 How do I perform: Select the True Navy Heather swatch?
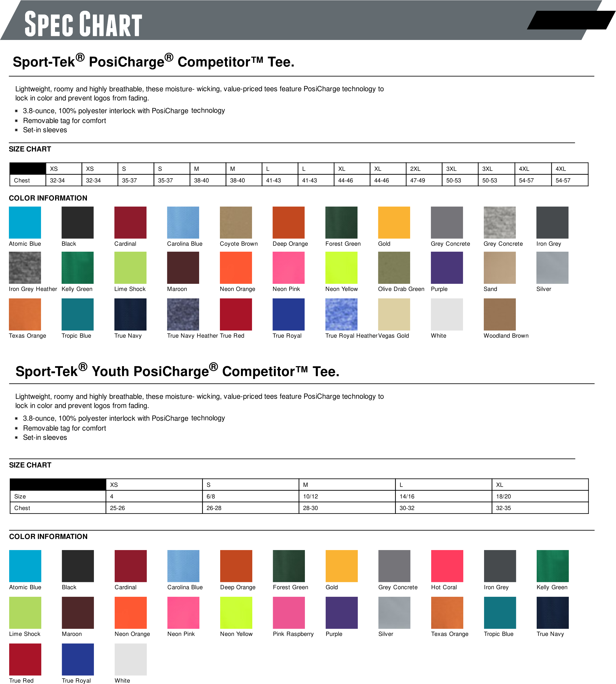click(x=183, y=314)
